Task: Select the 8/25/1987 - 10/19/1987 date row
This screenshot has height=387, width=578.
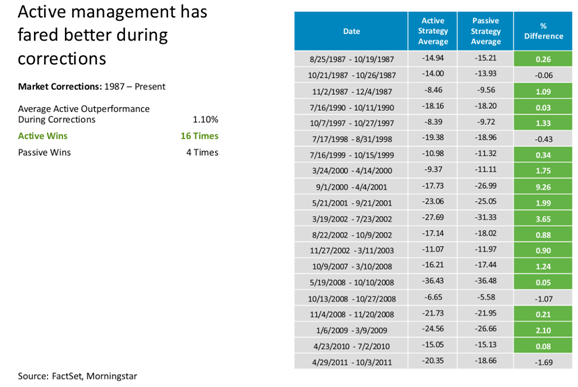Action: (x=433, y=59)
